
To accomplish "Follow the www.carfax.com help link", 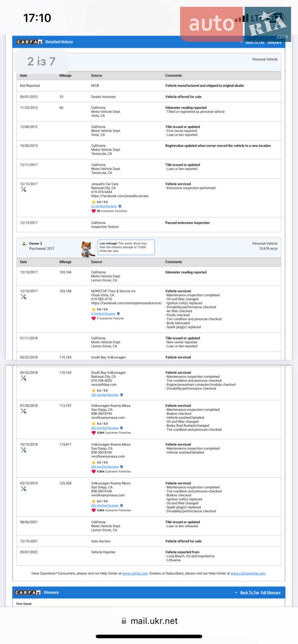I will click(135, 573).
